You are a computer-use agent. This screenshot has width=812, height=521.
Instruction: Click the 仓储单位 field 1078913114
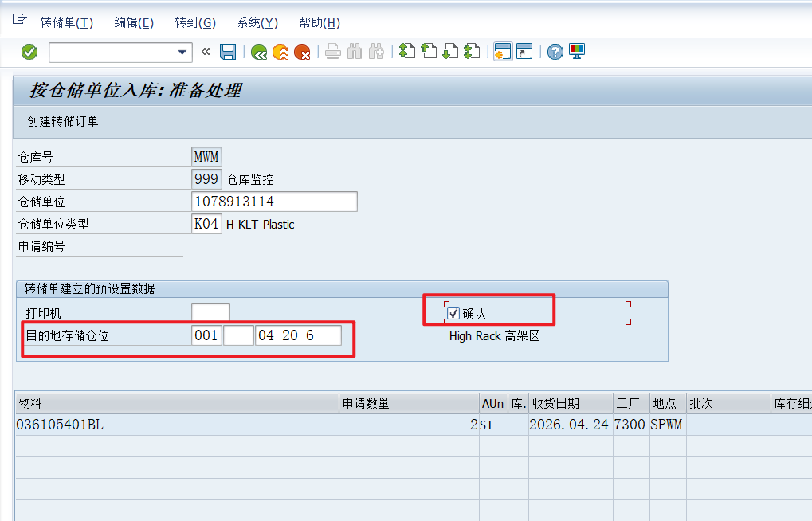274,202
